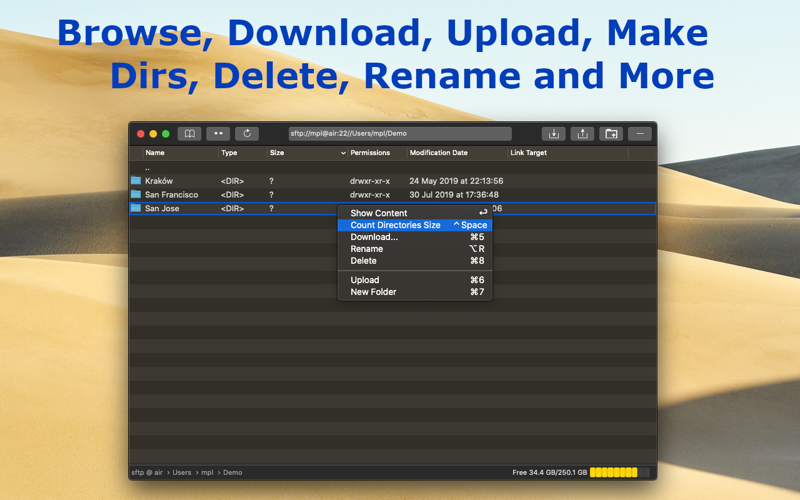Select the Kraków folder name
Screen dimensions: 800x500
159,181
